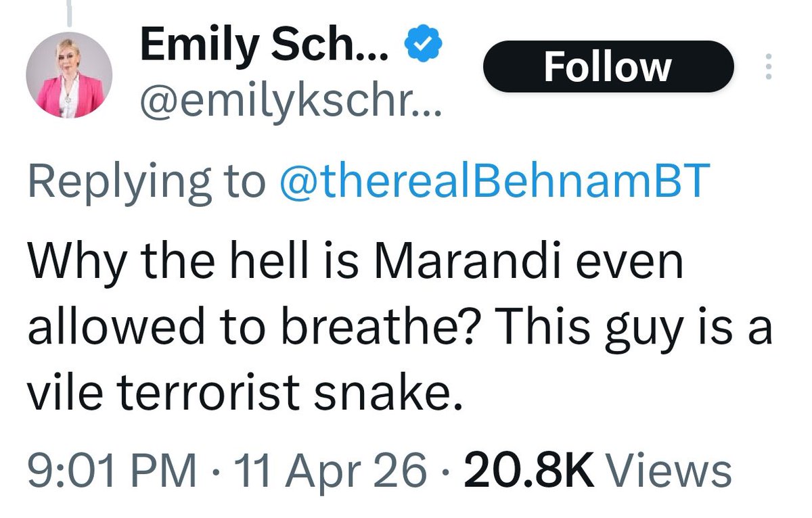Click the gray Views label
This screenshot has height=518, width=812.
tap(667, 470)
